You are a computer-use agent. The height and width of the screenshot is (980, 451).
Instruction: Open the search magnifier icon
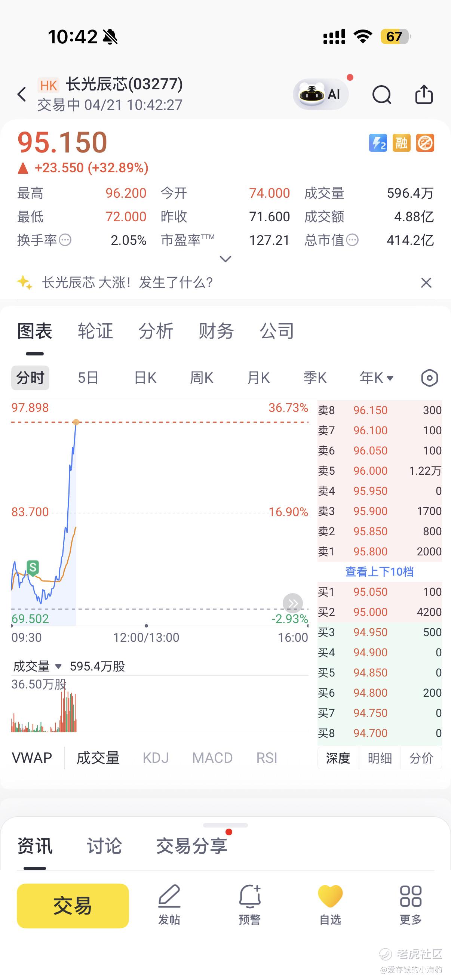click(x=382, y=94)
